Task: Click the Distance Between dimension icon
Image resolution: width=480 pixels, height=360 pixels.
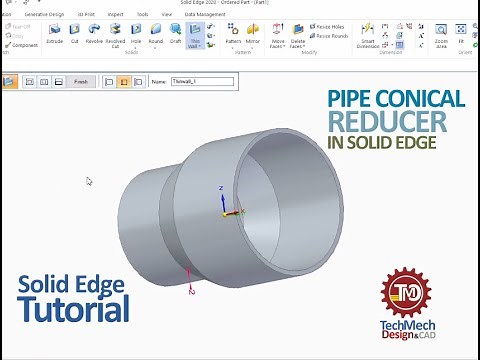Action: 385,26
